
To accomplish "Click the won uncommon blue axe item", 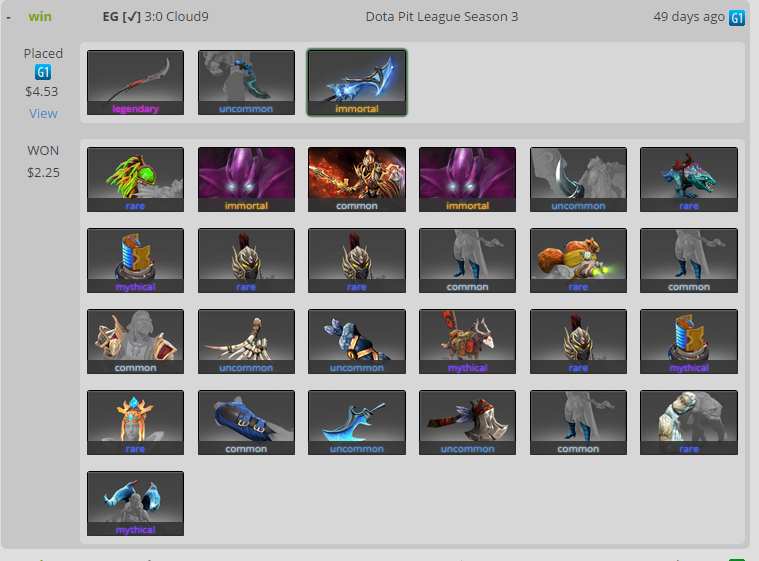I will point(357,423).
